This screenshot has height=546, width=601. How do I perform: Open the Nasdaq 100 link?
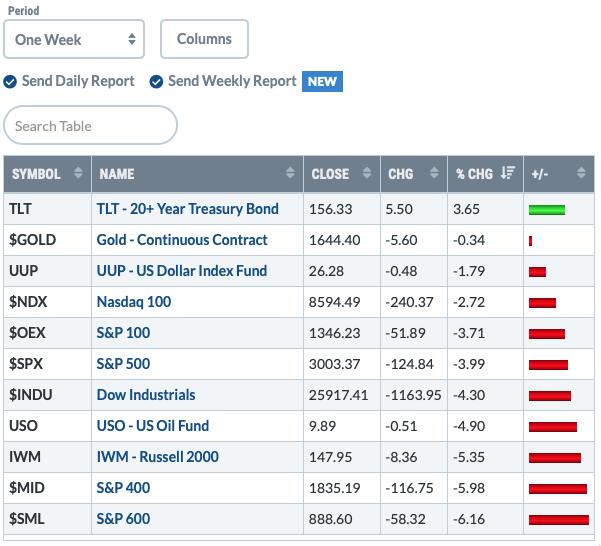(x=134, y=302)
